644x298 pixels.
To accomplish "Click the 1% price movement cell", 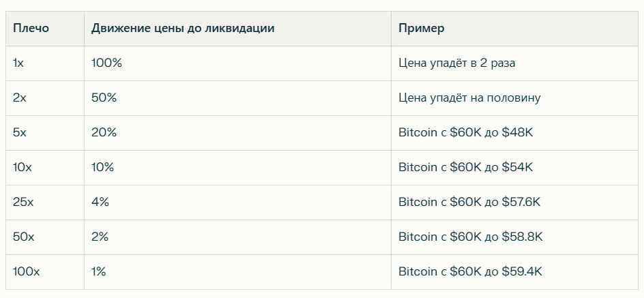I will click(x=238, y=272).
